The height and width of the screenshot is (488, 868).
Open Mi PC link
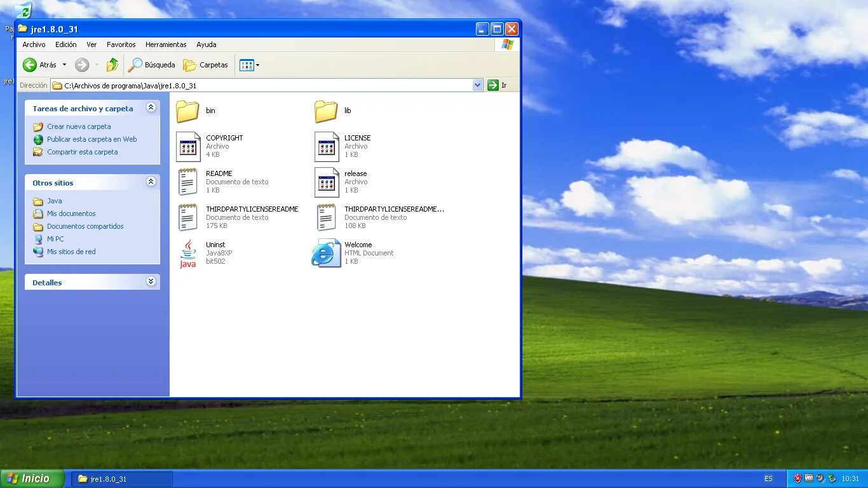55,239
